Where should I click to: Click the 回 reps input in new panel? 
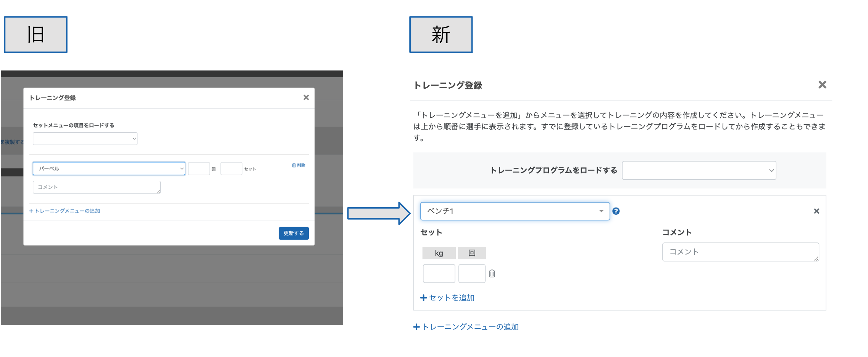472,274
